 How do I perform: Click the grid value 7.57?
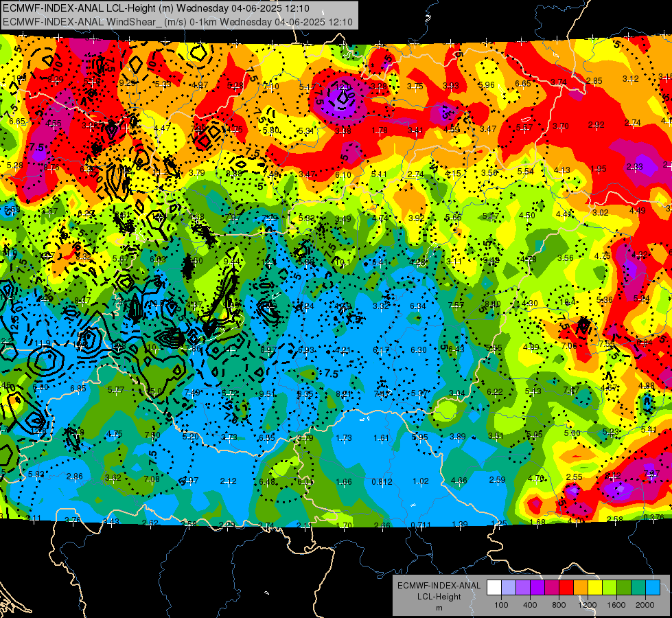tap(456, 305)
